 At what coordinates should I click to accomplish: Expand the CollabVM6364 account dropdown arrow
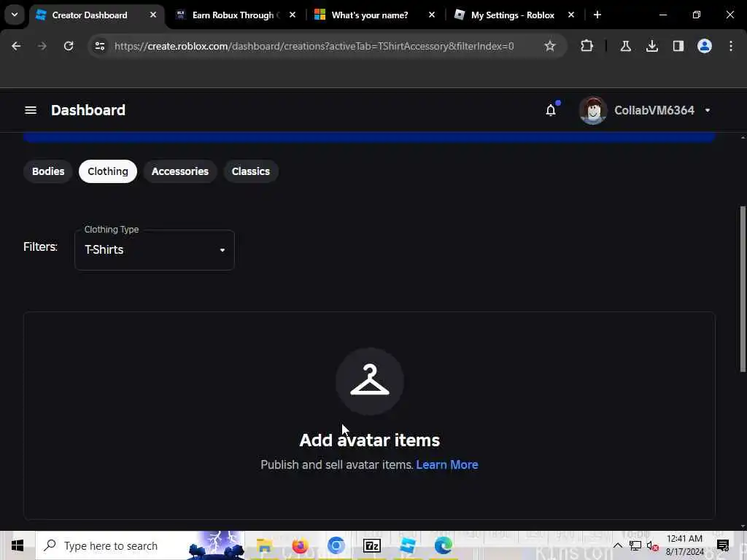[x=708, y=111]
